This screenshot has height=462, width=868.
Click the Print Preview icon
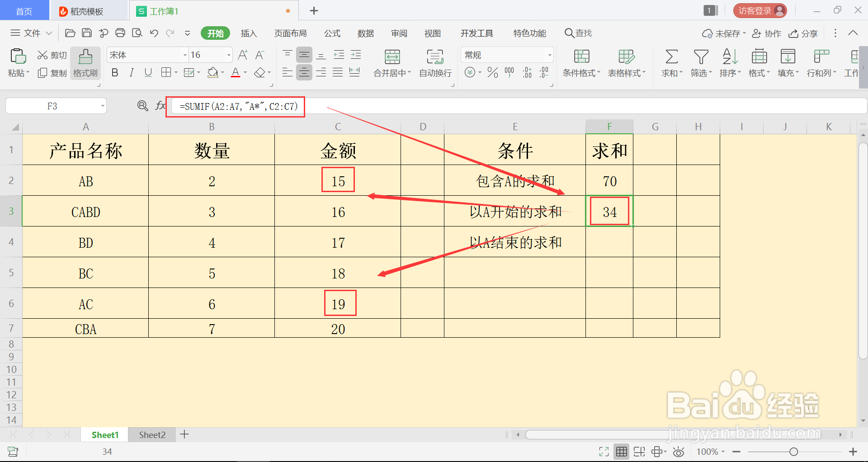[137, 33]
